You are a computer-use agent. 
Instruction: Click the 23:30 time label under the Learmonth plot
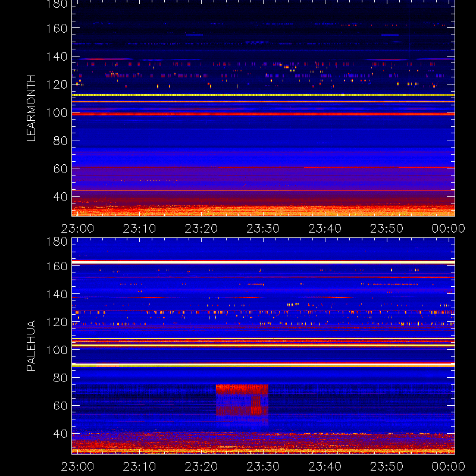(263, 228)
